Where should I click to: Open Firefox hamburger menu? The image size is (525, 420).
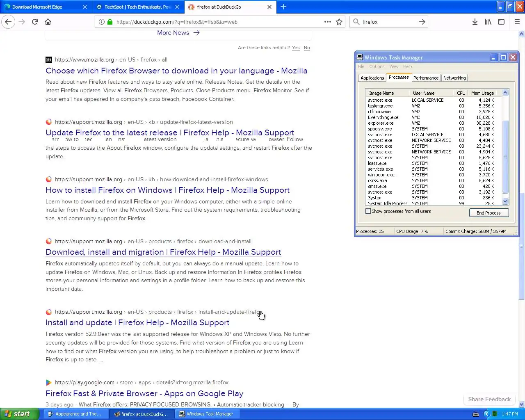[x=517, y=22]
